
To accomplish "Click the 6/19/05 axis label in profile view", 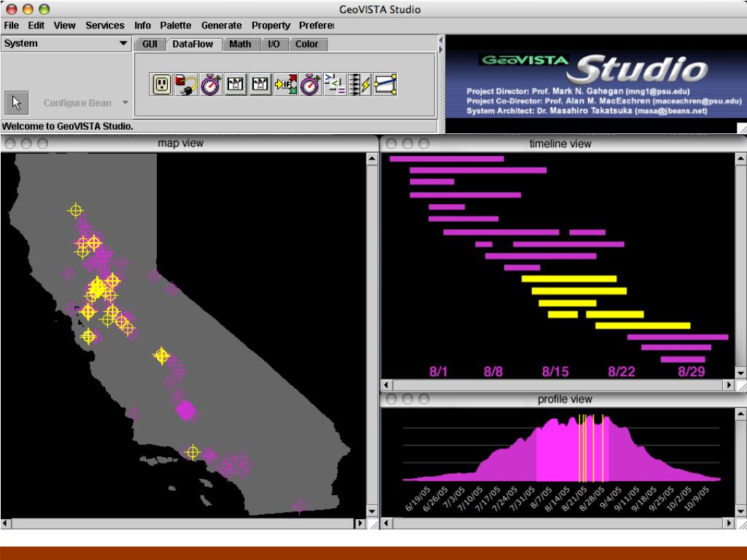I will 418,499.
